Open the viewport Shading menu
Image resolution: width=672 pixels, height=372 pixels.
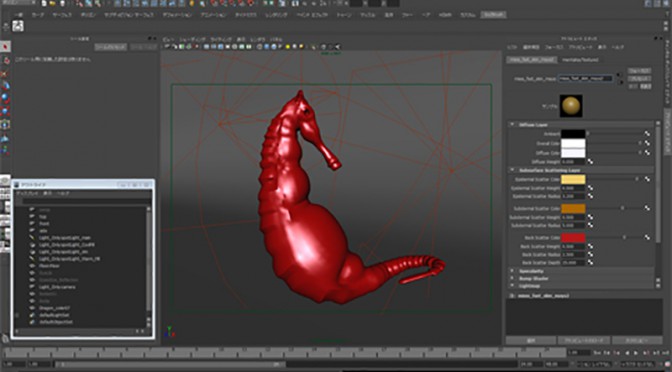pos(192,39)
